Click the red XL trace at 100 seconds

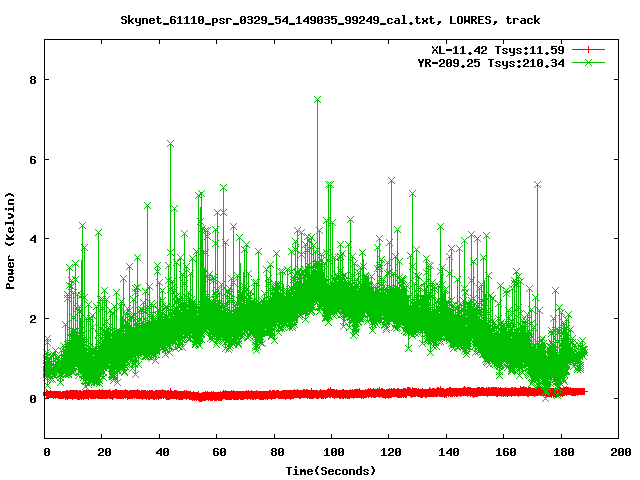(332, 394)
